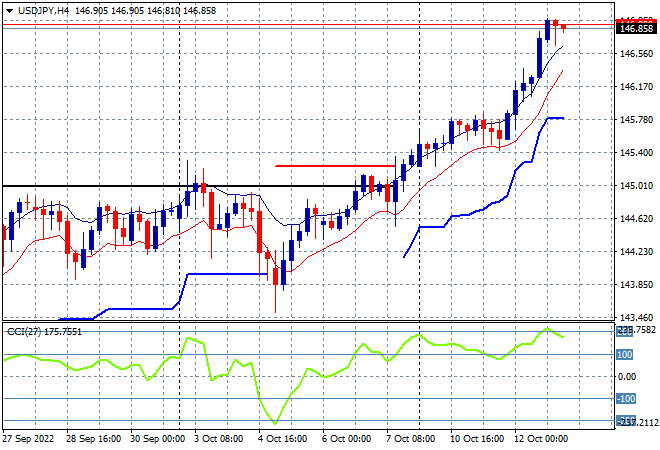Click the 143.460 price axis label
Viewport: 660px width, 450px height.
[636, 317]
